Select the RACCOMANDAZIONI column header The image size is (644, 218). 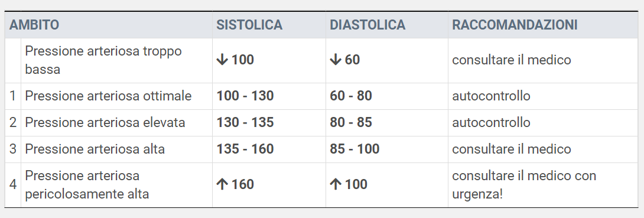[x=515, y=25]
